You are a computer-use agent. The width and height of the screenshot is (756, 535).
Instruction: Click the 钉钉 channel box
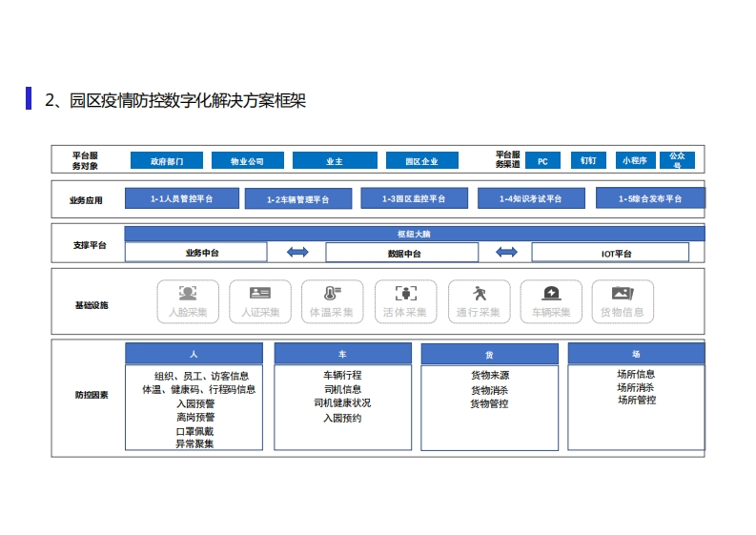pyautogui.click(x=588, y=160)
